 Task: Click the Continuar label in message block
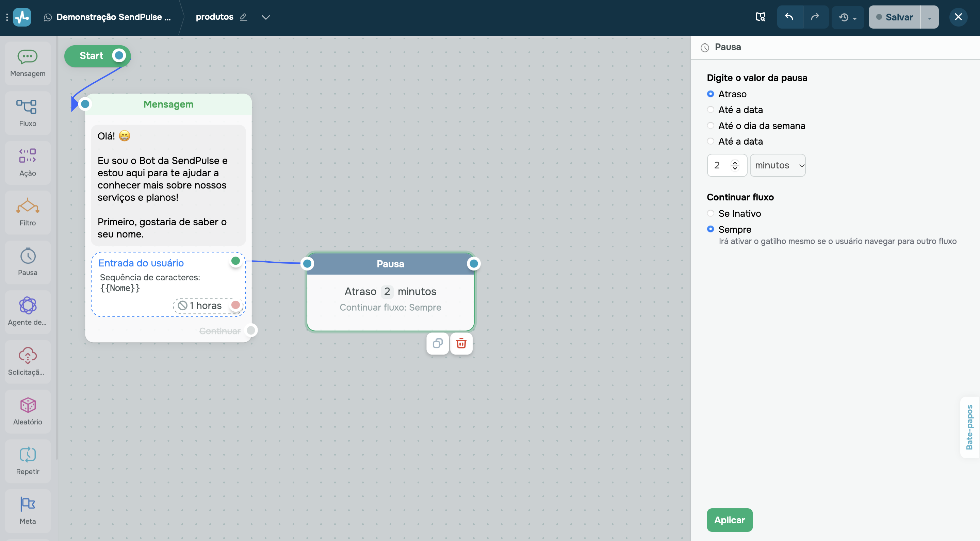pyautogui.click(x=220, y=331)
